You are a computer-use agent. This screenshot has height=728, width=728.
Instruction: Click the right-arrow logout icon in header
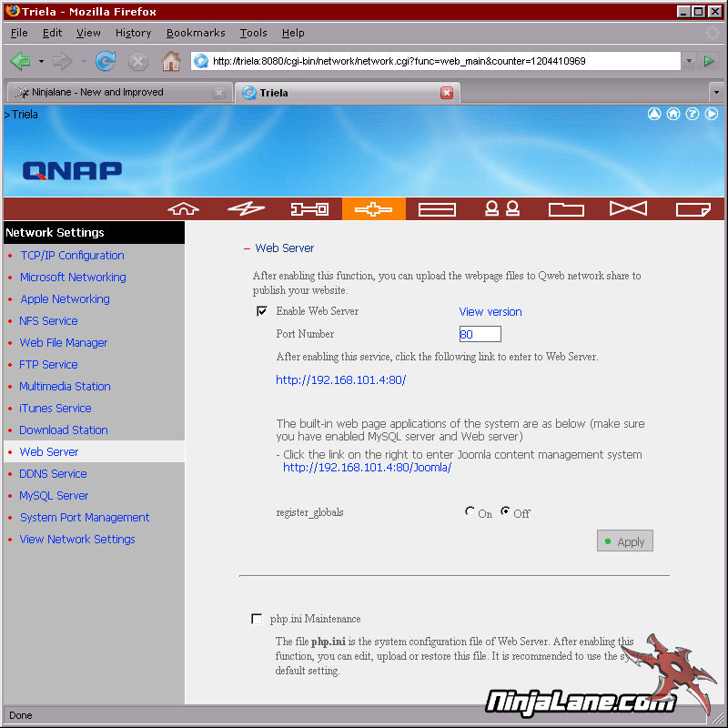tap(712, 114)
